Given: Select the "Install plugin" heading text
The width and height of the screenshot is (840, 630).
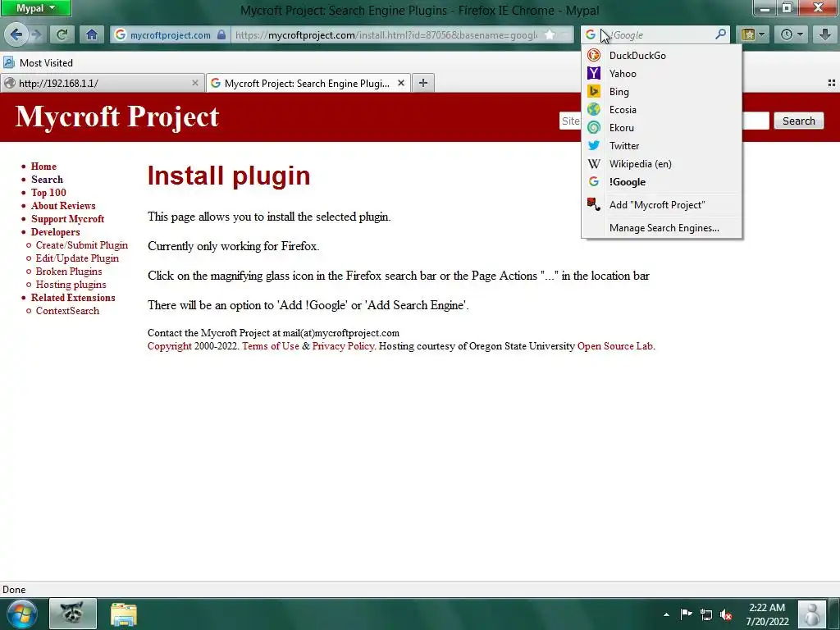Looking at the screenshot, I should [x=229, y=176].
